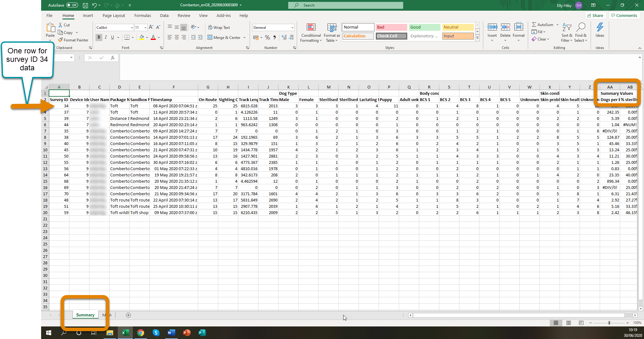Screen dimensions: 644x339
Task: Open Chrome from the taskbar
Action: [x=141, y=333]
